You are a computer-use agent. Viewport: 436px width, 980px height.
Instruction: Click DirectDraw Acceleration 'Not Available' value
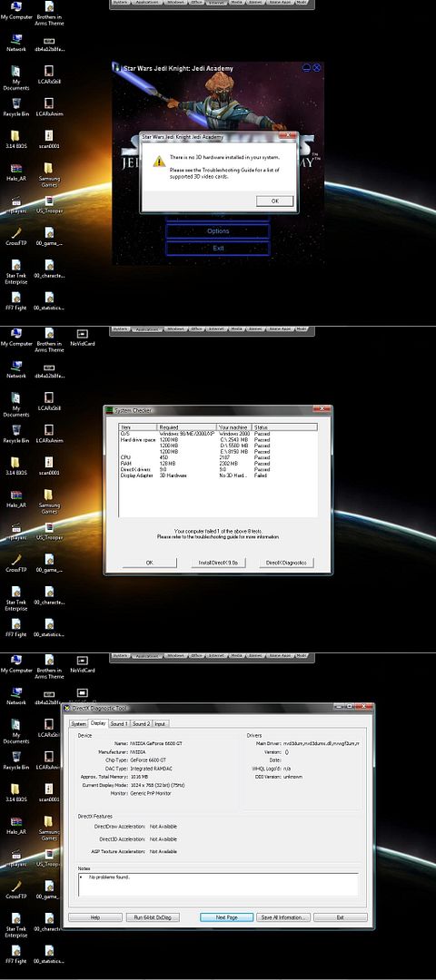click(163, 827)
